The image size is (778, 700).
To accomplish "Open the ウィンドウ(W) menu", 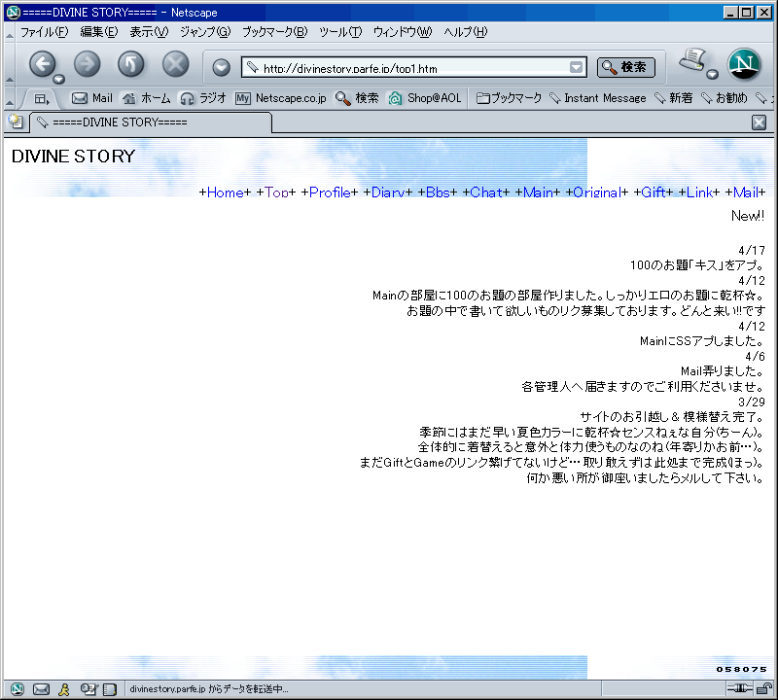I will (x=403, y=32).
